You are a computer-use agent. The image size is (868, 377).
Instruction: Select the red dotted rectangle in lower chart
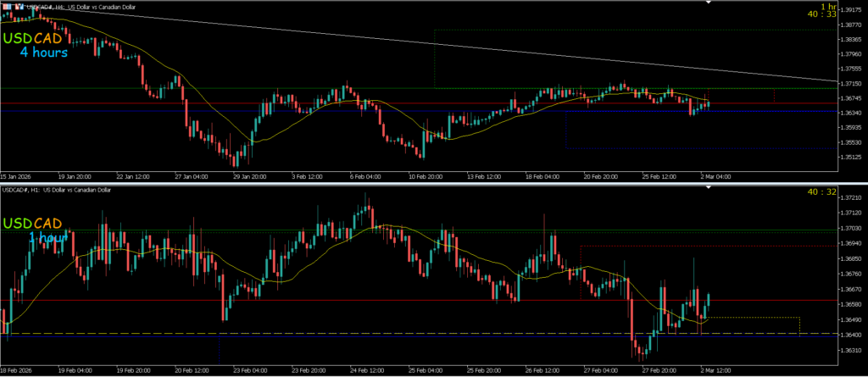coord(678,247)
